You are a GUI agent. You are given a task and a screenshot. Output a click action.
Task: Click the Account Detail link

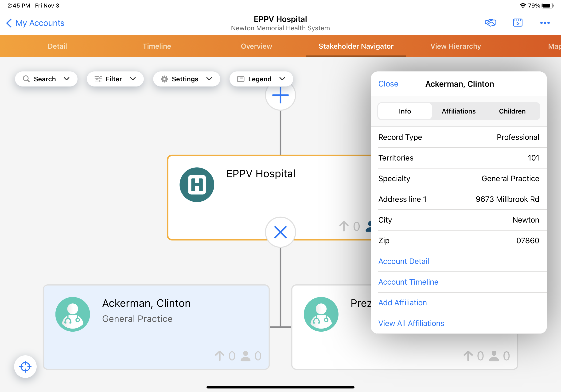(403, 261)
